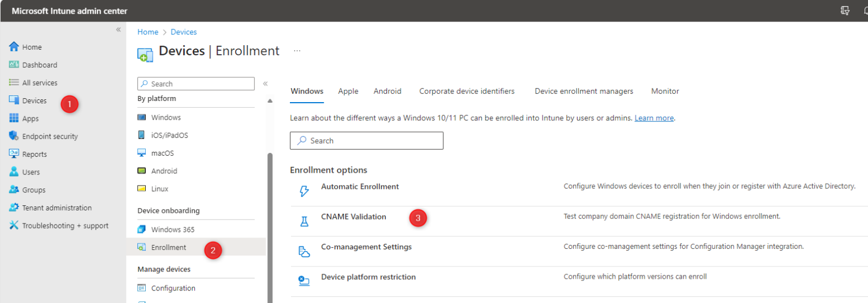Open the ellipsis menu beside Enrollment title
This screenshot has height=303, width=868.
click(x=297, y=51)
